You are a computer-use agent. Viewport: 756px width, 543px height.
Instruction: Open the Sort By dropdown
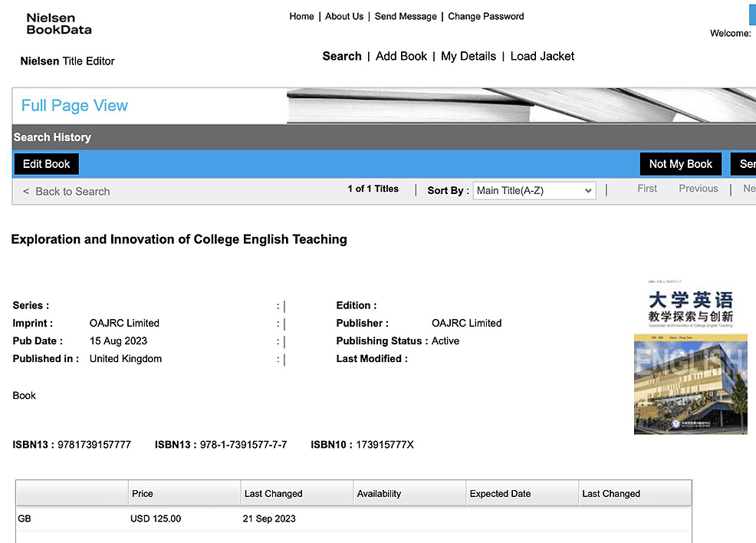coord(534,190)
